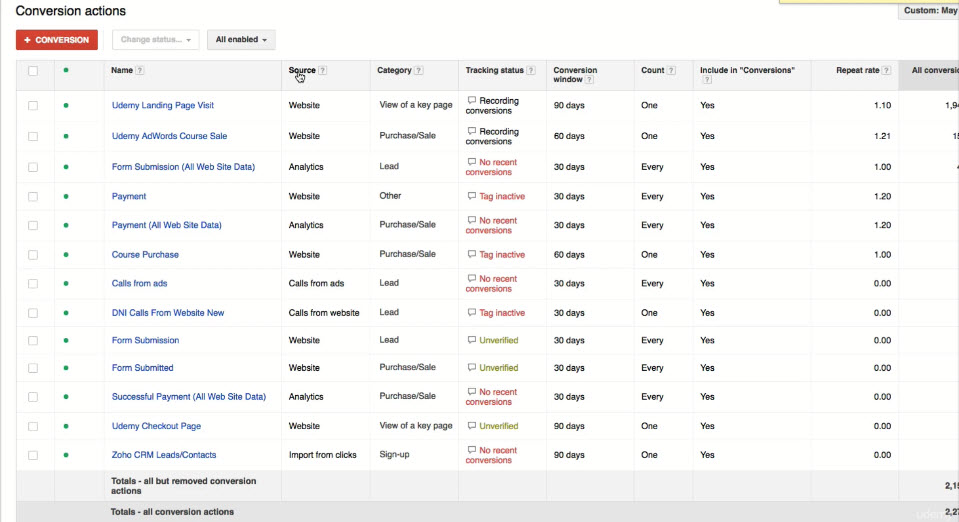The width and height of the screenshot is (959, 522).
Task: Sort table by Source column header
Action: (x=302, y=71)
